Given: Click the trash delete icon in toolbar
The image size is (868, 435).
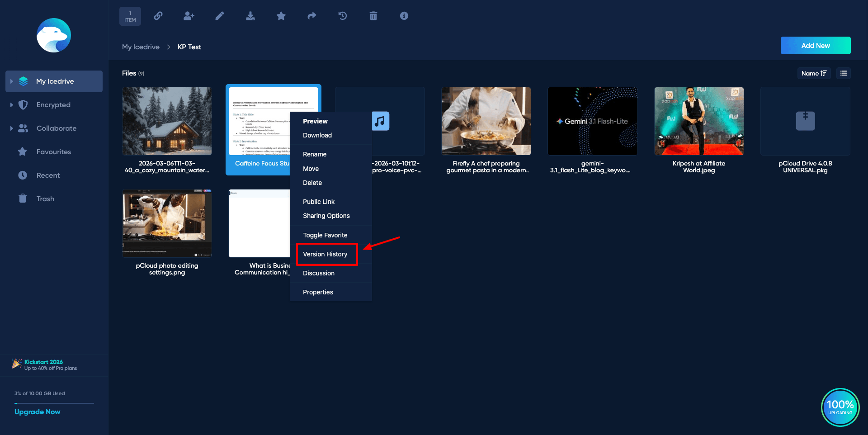Looking at the screenshot, I should pos(373,16).
